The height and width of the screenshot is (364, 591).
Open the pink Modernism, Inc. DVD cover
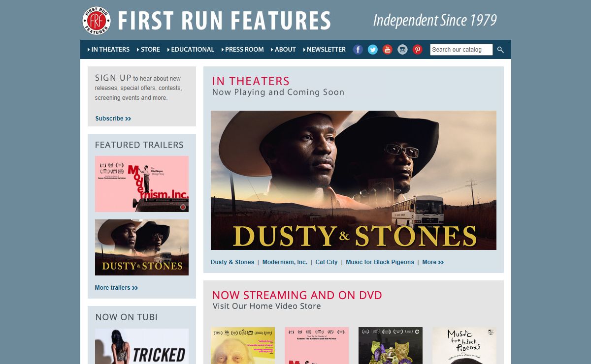[x=317, y=345]
